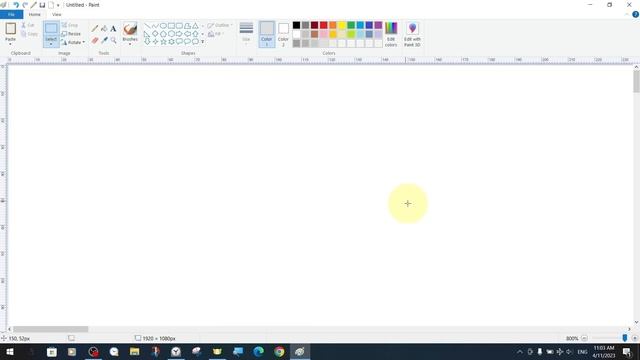Open the File menu

pos(11,14)
